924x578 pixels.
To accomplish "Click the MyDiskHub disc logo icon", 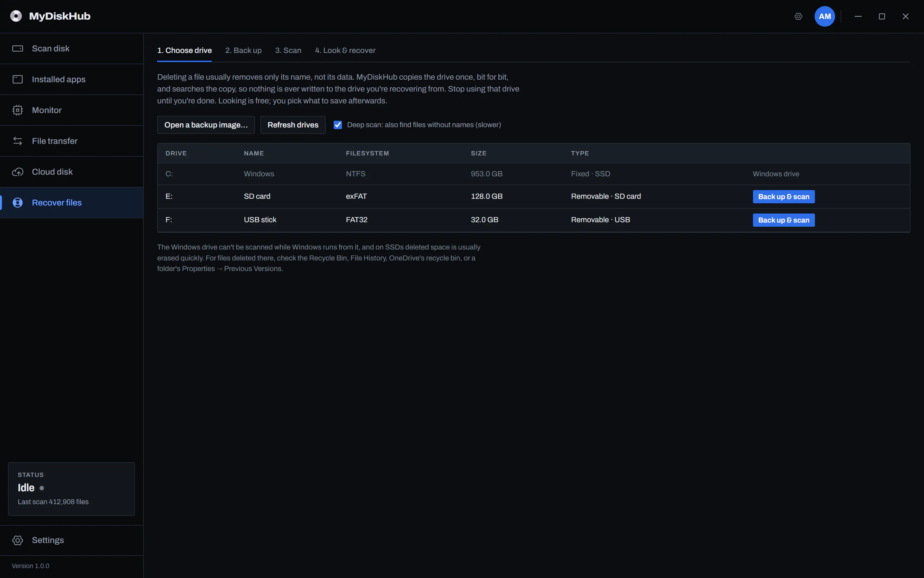I will point(16,16).
